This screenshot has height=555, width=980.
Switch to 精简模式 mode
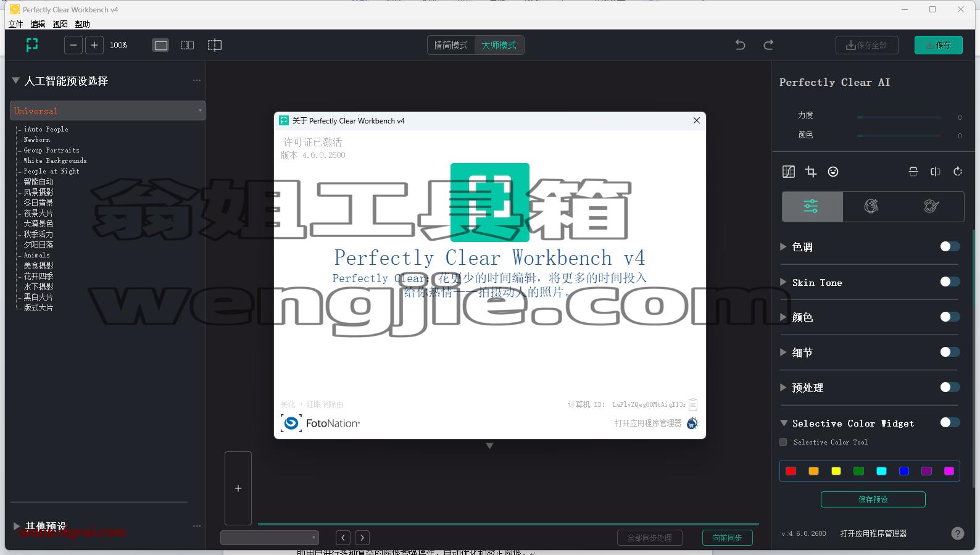451,45
